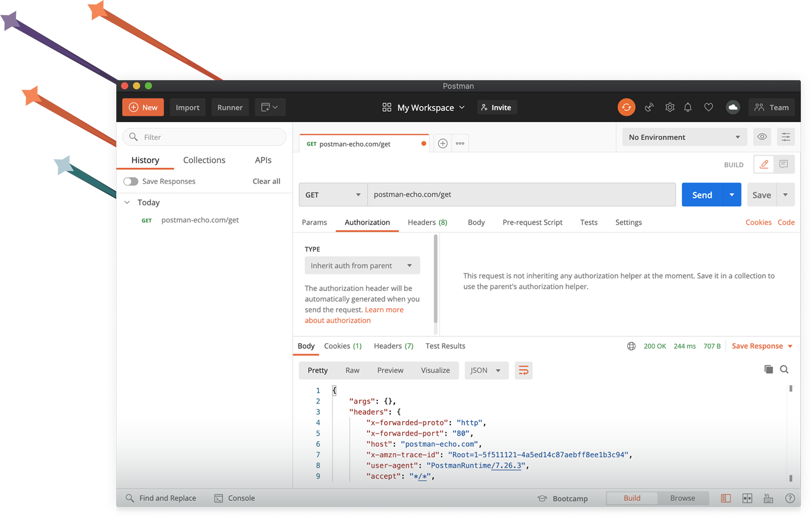Open new window dropdown icon button
The height and width of the screenshot is (518, 812).
[x=270, y=107]
